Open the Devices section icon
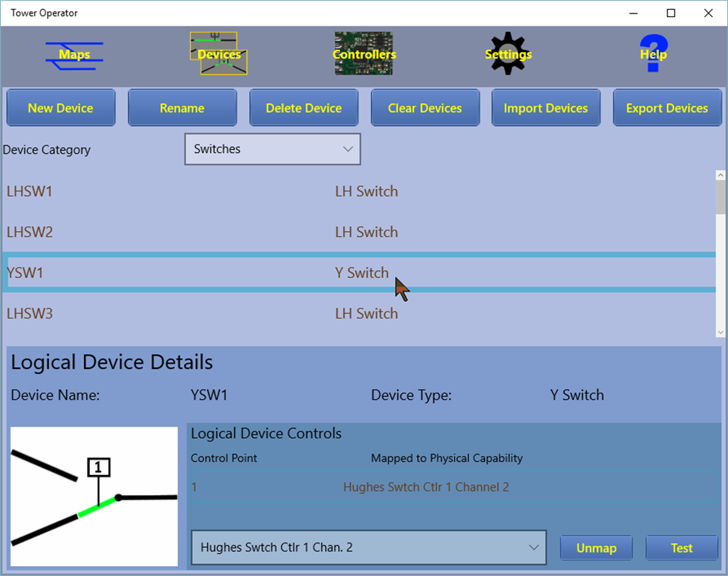 pos(218,53)
